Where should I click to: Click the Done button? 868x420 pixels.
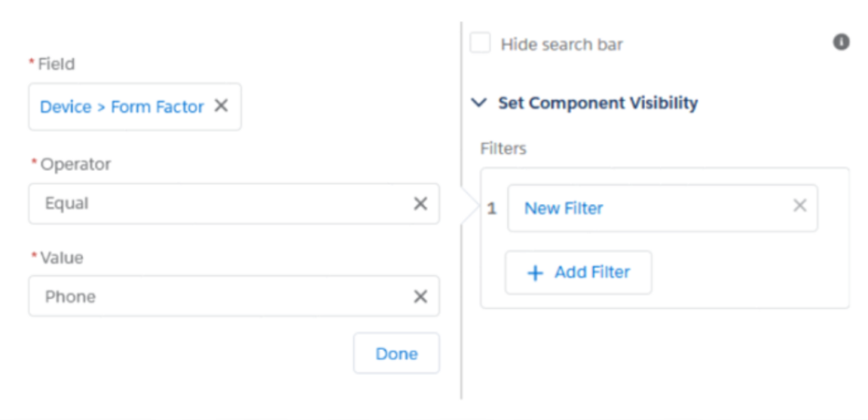397,354
